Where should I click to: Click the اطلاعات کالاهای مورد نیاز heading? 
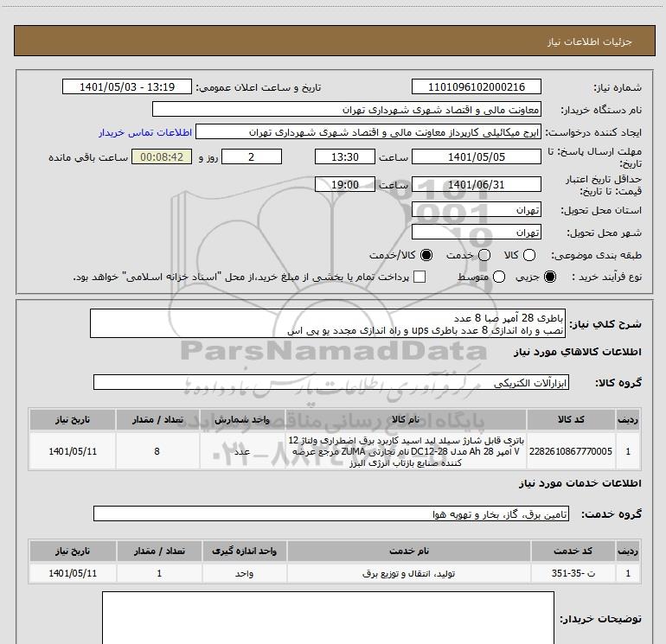coord(577,352)
